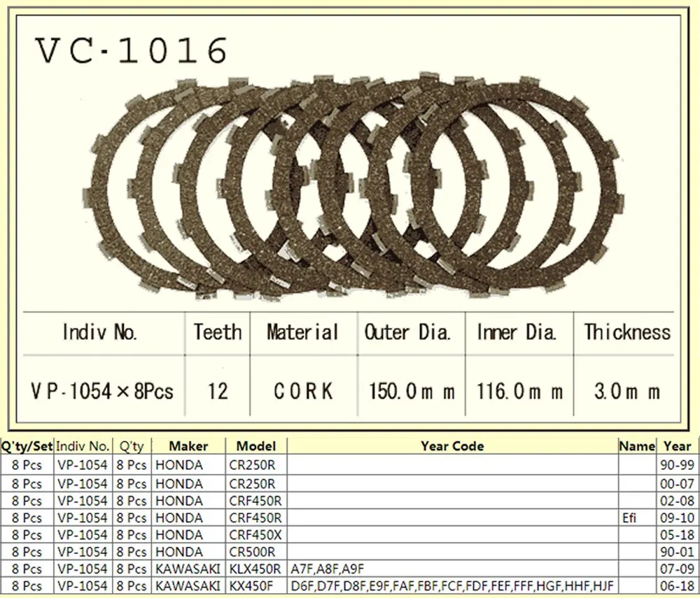Viewport: 700px width, 598px height.
Task: Click the 'Model' column header
Action: click(255, 446)
